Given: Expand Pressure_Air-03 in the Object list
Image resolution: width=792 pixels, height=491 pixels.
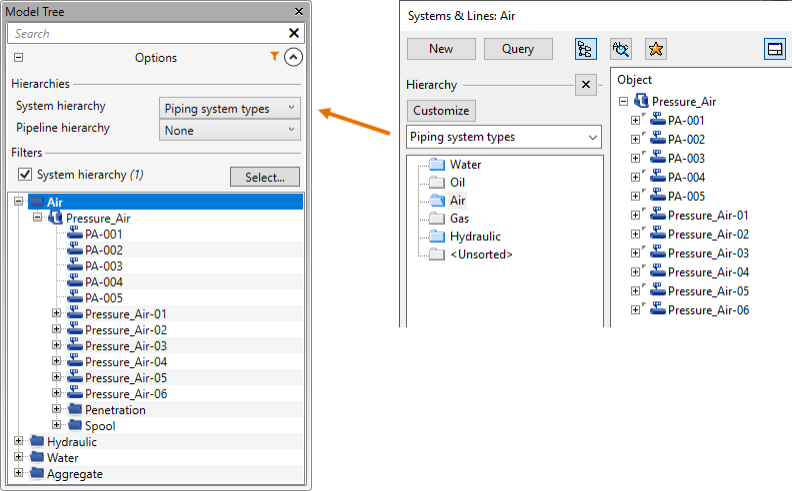Looking at the screenshot, I should point(635,253).
